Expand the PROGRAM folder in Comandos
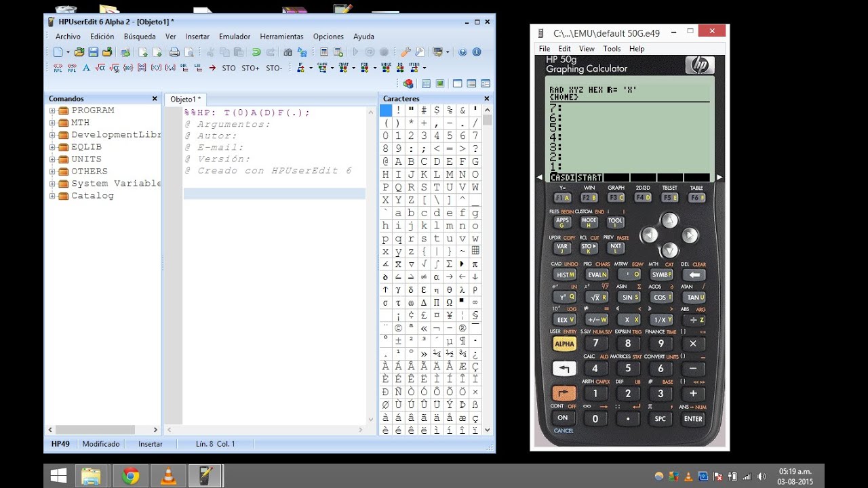This screenshot has height=488, width=868. point(52,110)
